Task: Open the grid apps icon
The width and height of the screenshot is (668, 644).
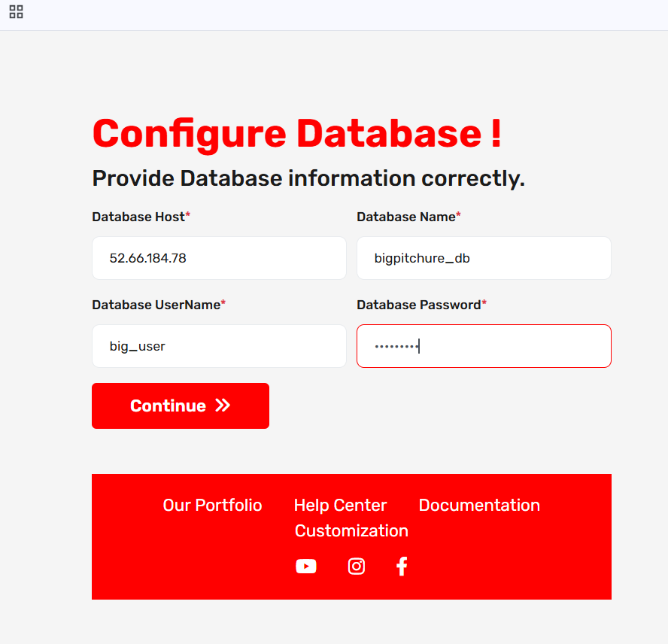Action: pos(17,12)
